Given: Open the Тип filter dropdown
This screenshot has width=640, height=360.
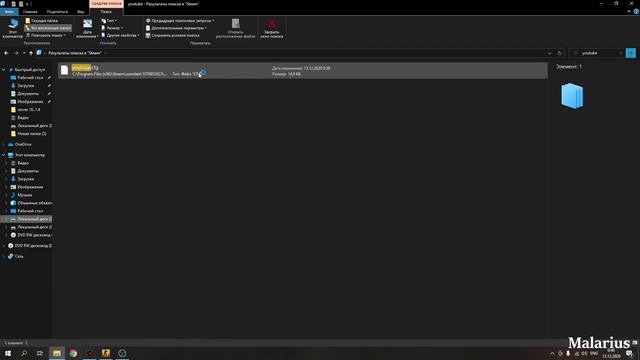Looking at the screenshot, I should pos(109,20).
